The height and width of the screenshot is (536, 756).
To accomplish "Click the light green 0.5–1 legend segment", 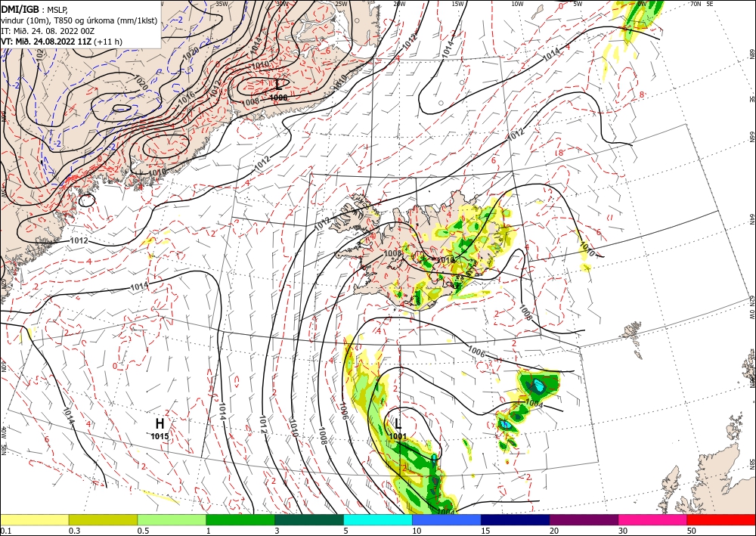I will pyautogui.click(x=172, y=519).
